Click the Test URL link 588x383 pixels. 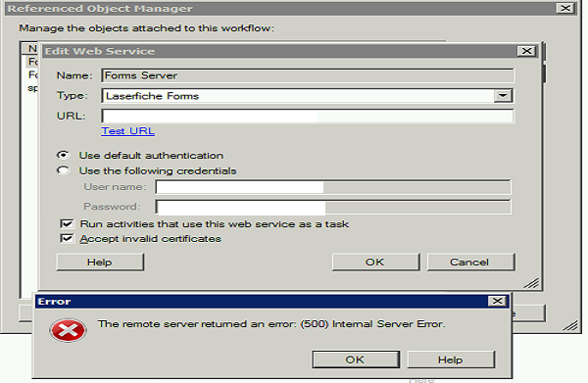(127, 131)
